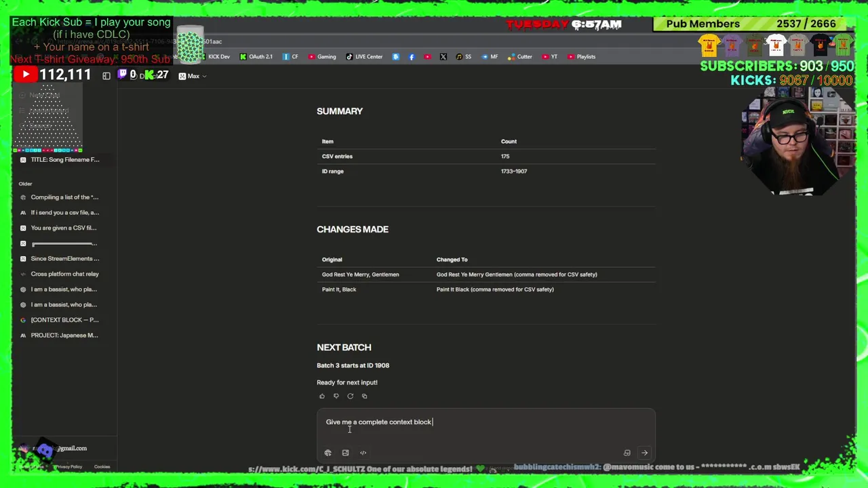The height and width of the screenshot is (488, 868).
Task: Click the CHANGES MADE heading
Action: tap(353, 229)
